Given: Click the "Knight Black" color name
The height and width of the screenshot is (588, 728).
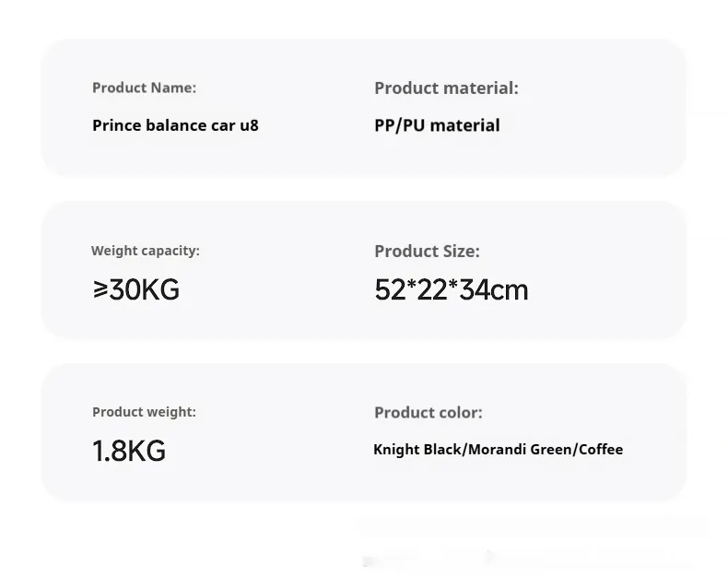Looking at the screenshot, I should [417, 450].
